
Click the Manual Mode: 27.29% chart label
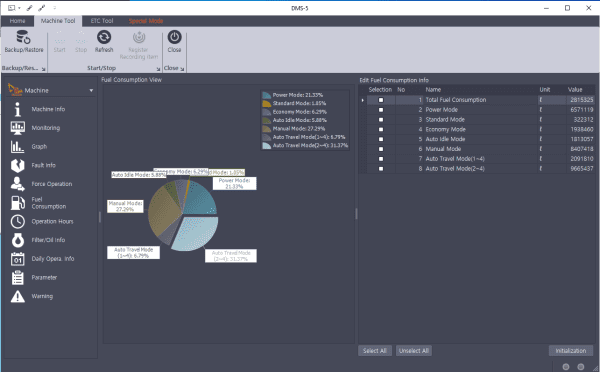coord(125,206)
